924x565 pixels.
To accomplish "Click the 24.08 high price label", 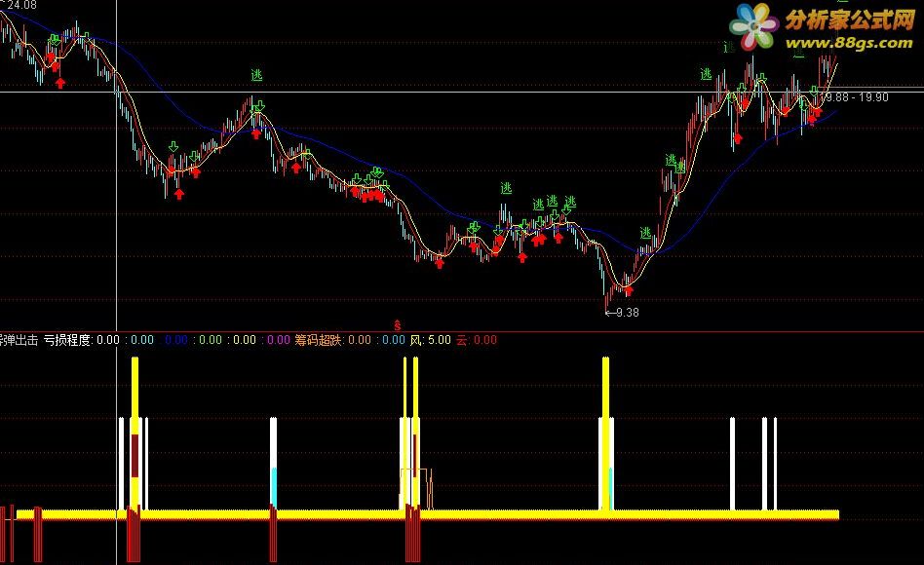I will coord(21,5).
